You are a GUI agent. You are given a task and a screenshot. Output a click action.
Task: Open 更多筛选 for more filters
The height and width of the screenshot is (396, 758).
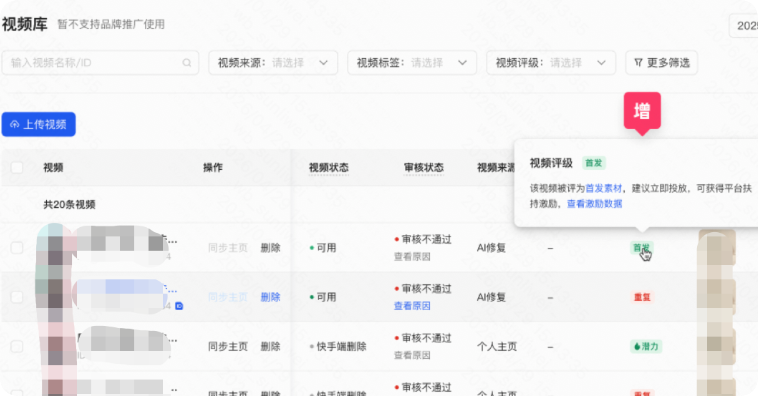pos(661,63)
